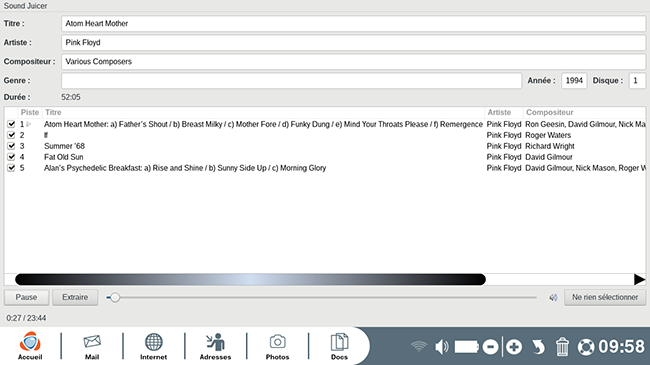The height and width of the screenshot is (365, 650).
Task: Uncheck track 1 Atom Heart Mother
Action: (11, 124)
